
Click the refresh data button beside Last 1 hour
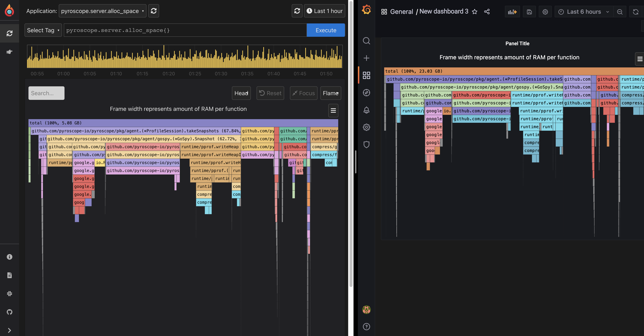[x=297, y=11]
